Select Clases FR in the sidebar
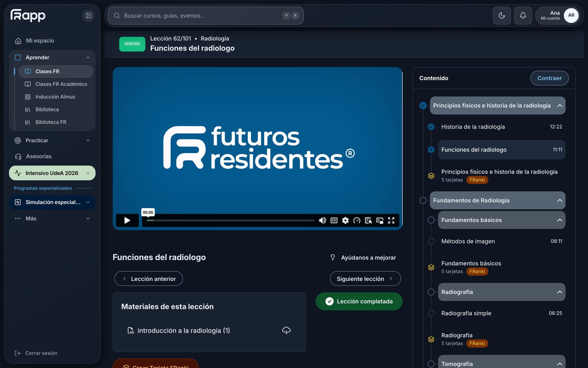Image resolution: width=588 pixels, height=368 pixels. tap(56, 71)
